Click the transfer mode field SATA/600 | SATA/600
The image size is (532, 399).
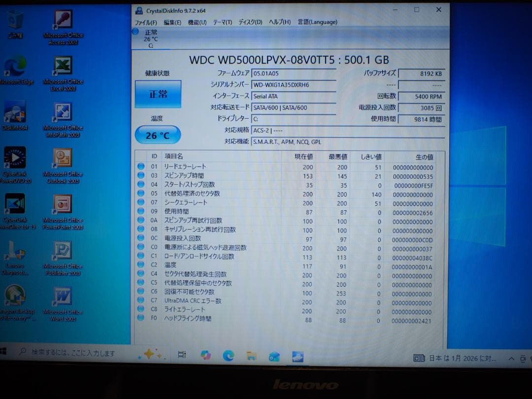[x=294, y=107]
